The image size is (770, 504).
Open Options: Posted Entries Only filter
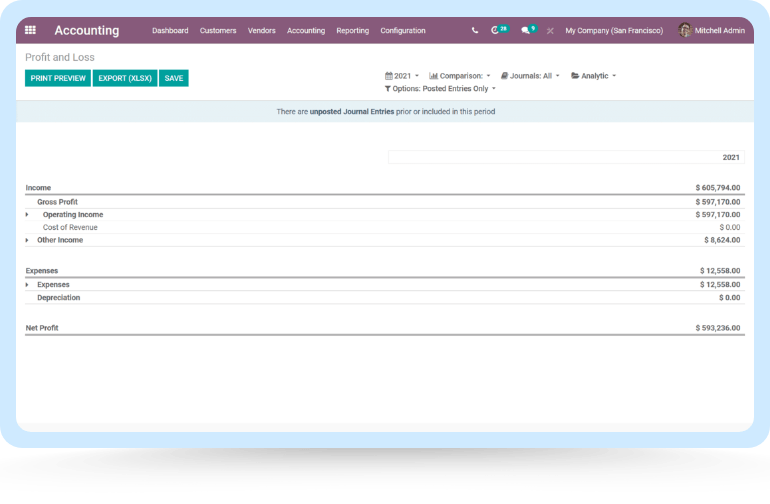click(x=440, y=89)
